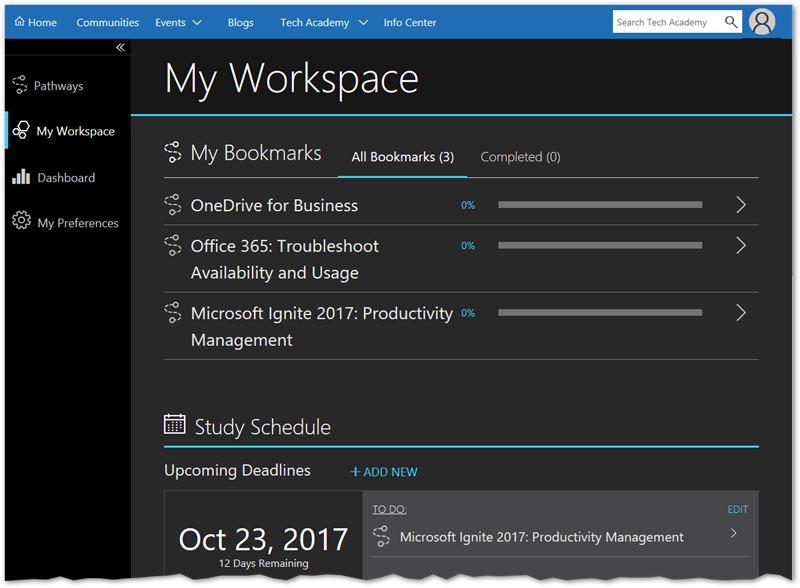Screen dimensions: 800x588
Task: Click the My Workspace sidebar icon
Action: [21, 130]
